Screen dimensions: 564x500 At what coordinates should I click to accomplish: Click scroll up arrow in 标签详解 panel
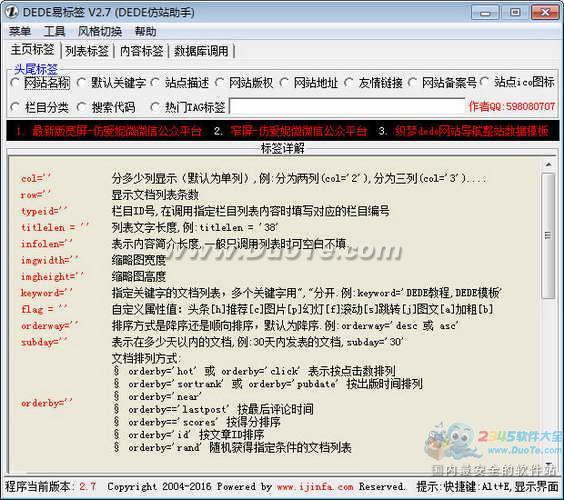pyautogui.click(x=549, y=165)
